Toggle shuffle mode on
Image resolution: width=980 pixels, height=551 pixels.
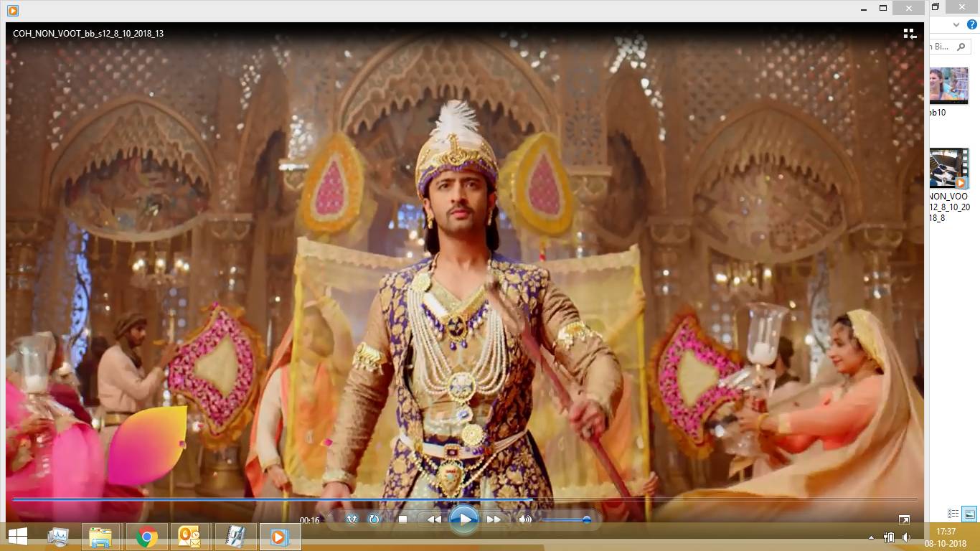pos(352,519)
